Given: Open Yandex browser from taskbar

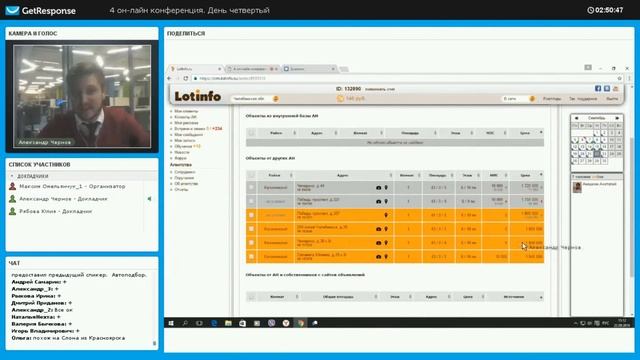Looking at the screenshot, I should pyautogui.click(x=286, y=323).
